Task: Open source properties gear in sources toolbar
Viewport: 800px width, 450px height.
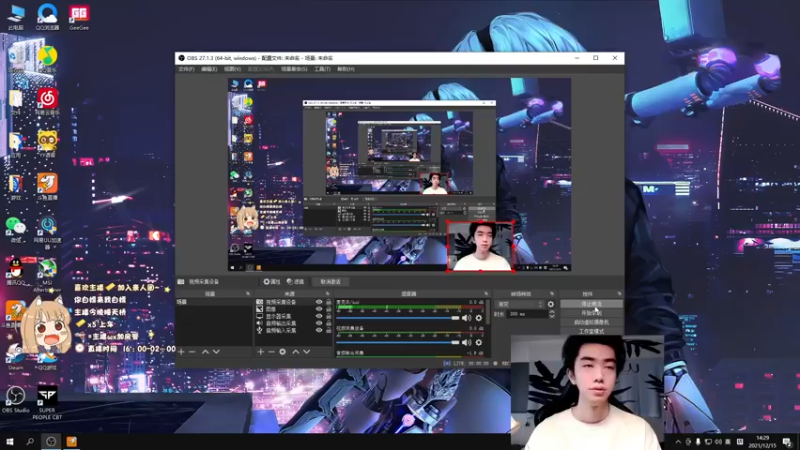Action: pyautogui.click(x=283, y=352)
